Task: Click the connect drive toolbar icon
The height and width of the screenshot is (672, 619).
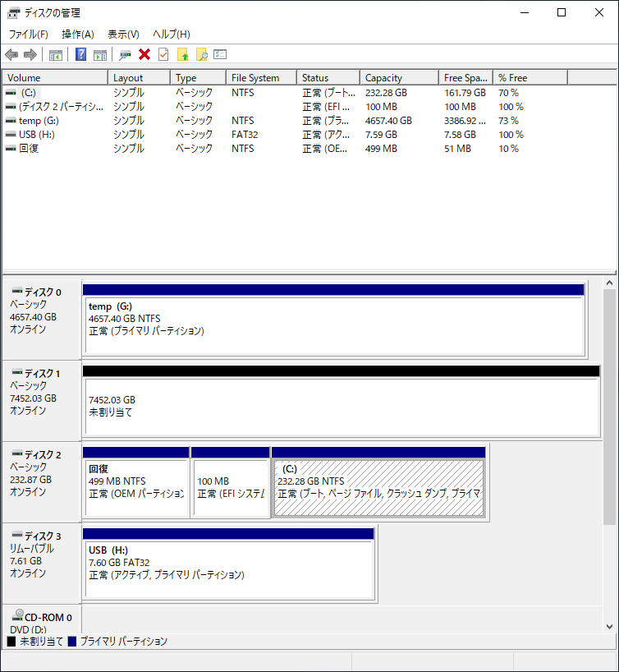Action: click(x=125, y=55)
